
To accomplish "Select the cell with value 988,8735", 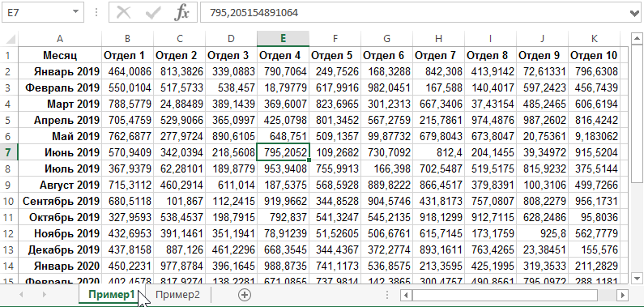I will 283,266.
